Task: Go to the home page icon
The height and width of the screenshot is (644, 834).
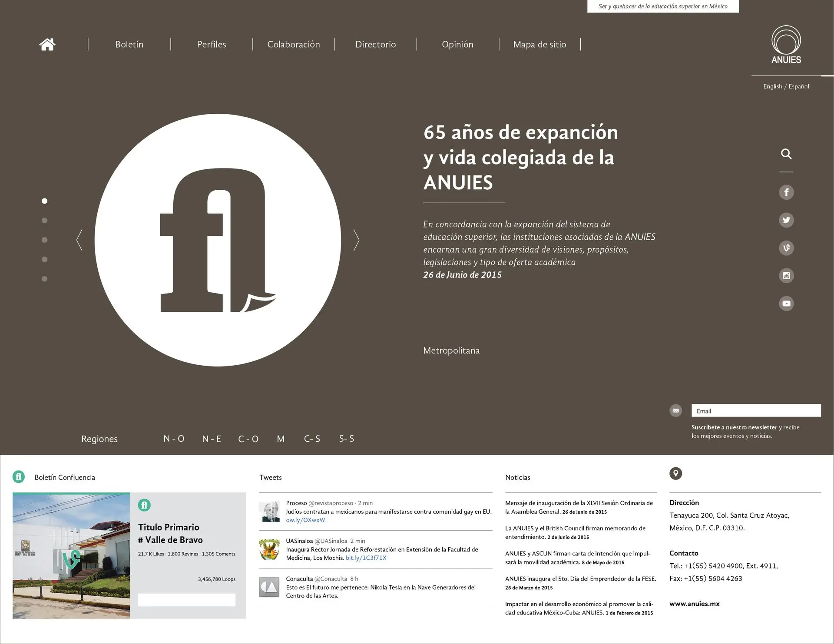Action: coord(47,44)
